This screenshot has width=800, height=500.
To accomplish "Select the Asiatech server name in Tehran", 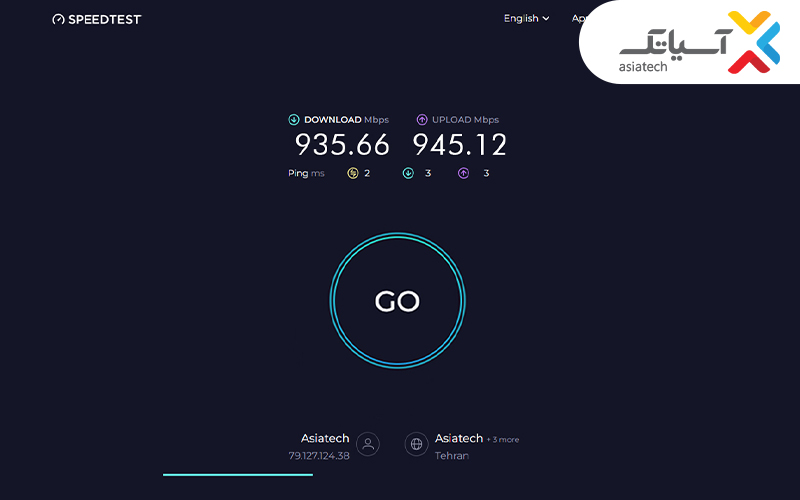I will [459, 438].
